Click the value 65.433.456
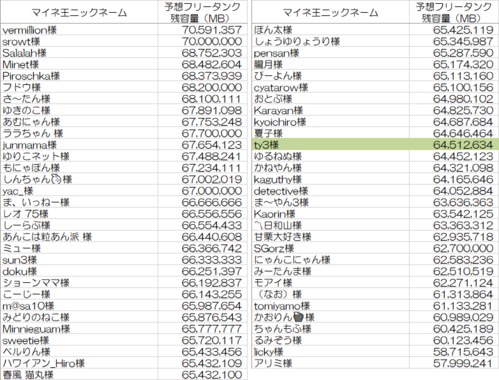 tap(212, 352)
